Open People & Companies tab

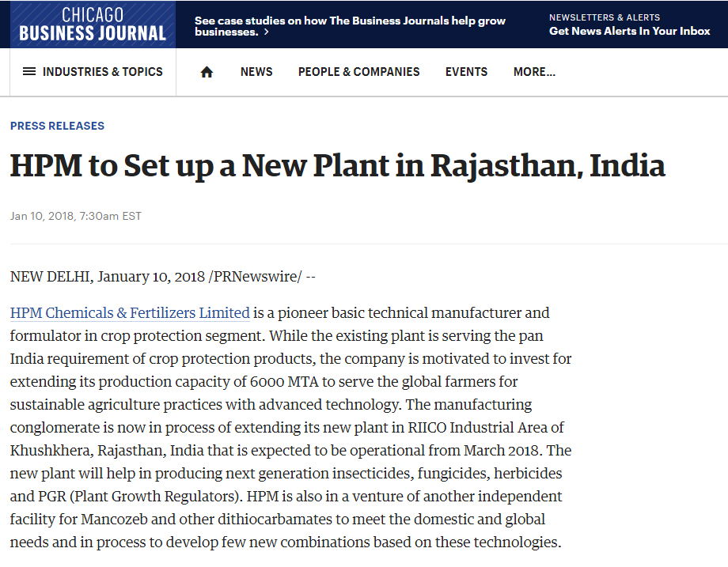tap(359, 72)
